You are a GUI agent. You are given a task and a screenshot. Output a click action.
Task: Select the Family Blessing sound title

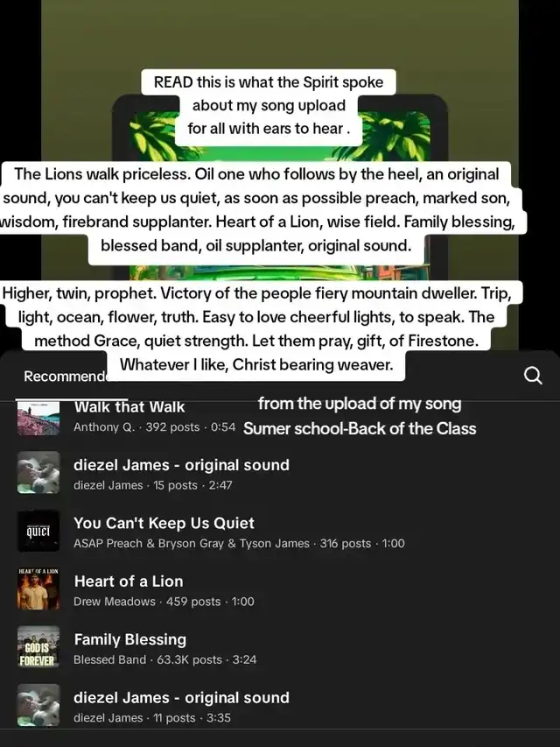tap(130, 639)
